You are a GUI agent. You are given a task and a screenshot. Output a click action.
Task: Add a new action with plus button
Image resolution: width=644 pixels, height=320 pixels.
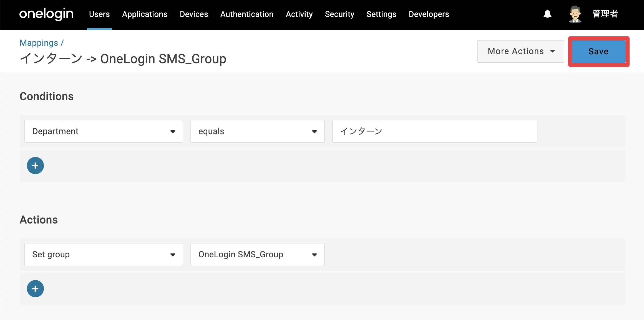35,289
